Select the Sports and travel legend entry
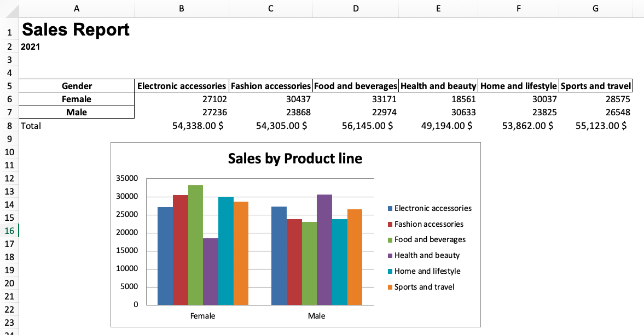The image size is (644, 335). 421,287
